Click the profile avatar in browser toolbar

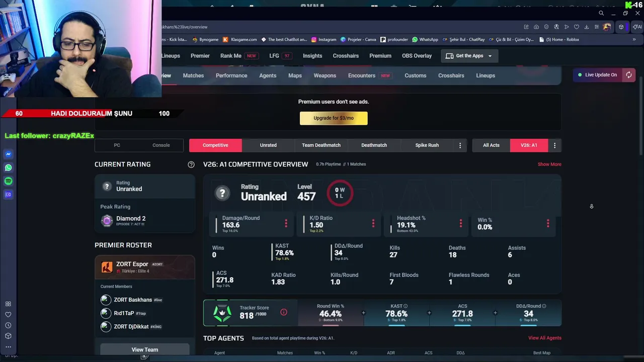[607, 27]
